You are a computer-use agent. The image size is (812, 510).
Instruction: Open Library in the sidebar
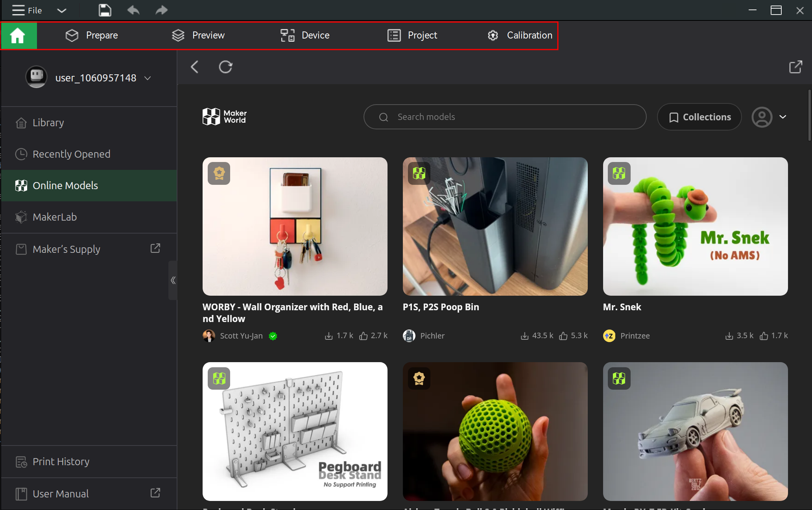89,123
